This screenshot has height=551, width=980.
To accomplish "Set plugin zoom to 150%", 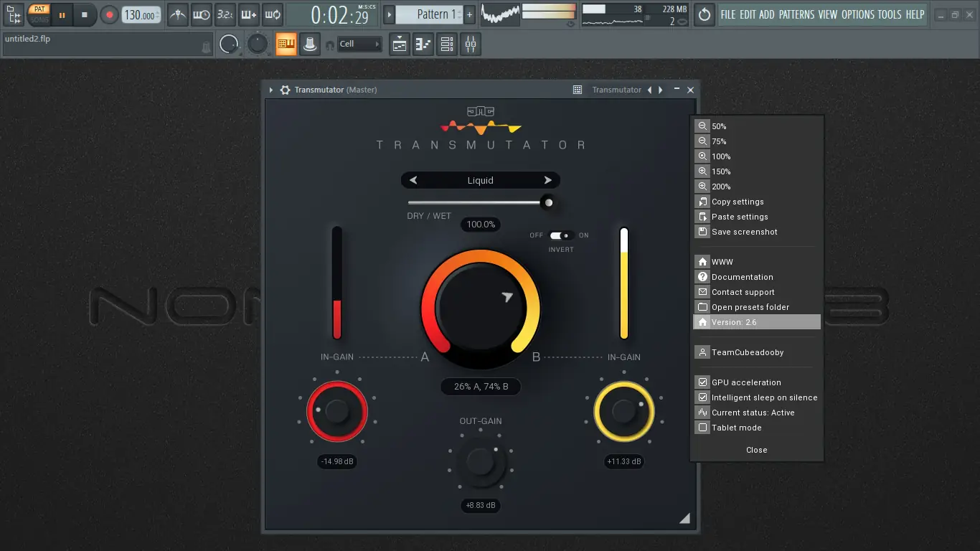I will [x=757, y=171].
